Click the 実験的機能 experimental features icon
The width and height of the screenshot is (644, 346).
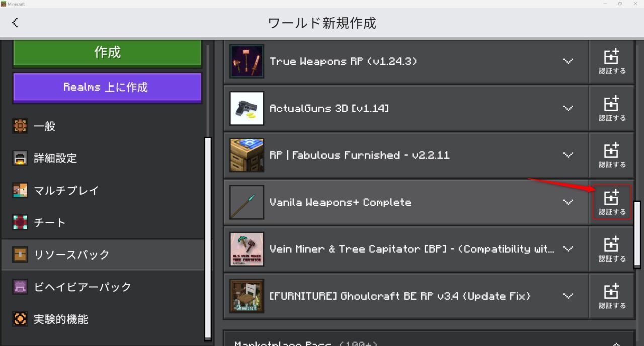(20, 319)
